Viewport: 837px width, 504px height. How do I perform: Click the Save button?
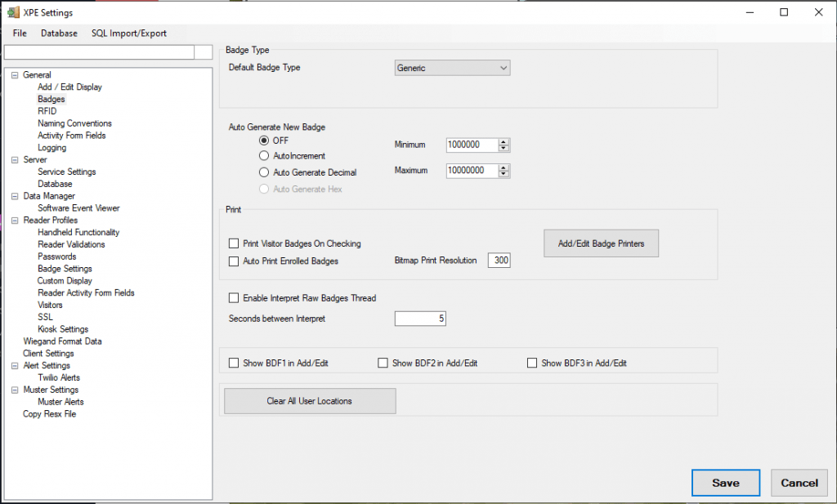point(726,483)
